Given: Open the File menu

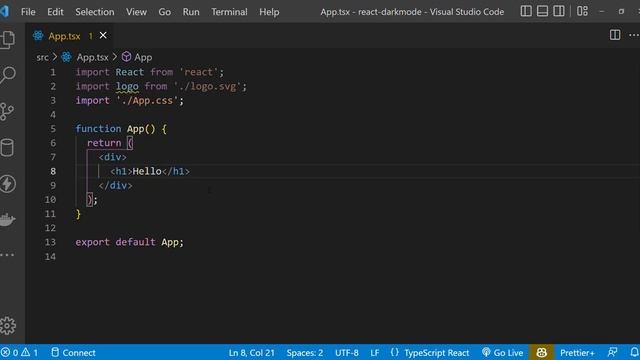Looking at the screenshot, I should click(x=28, y=12).
